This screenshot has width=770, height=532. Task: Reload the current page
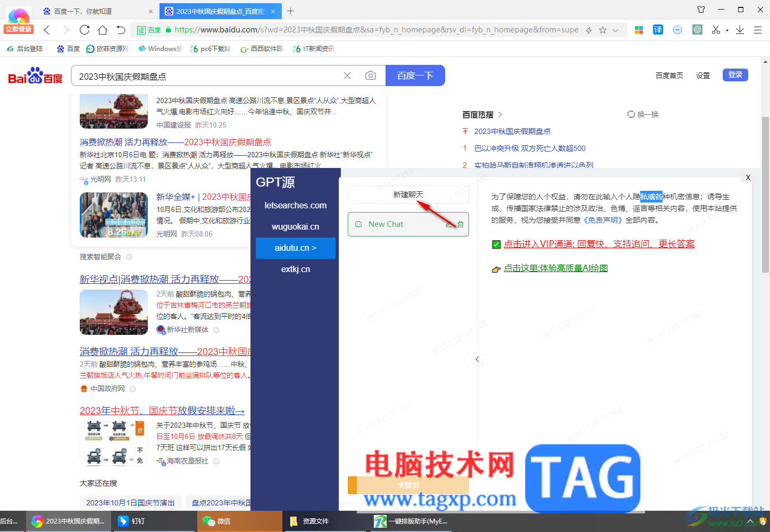point(85,30)
